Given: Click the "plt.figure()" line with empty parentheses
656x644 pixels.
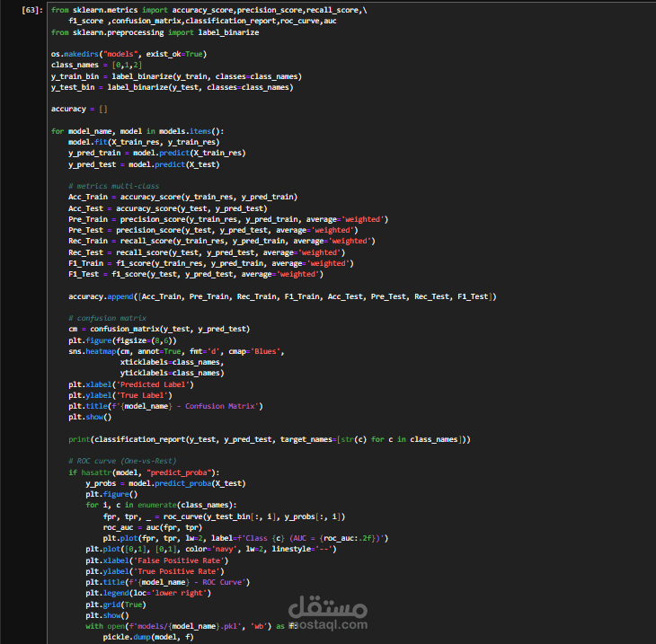Looking at the screenshot, I should pos(111,494).
